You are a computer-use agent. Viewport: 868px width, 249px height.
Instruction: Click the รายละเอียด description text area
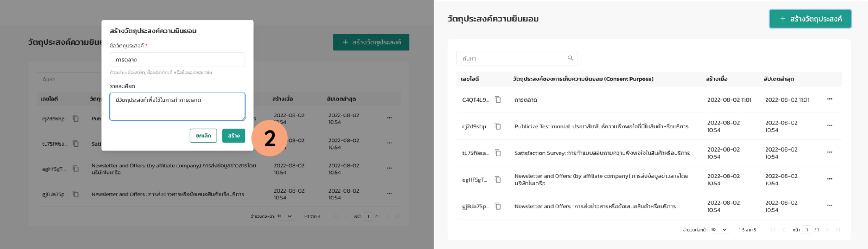pos(177,106)
